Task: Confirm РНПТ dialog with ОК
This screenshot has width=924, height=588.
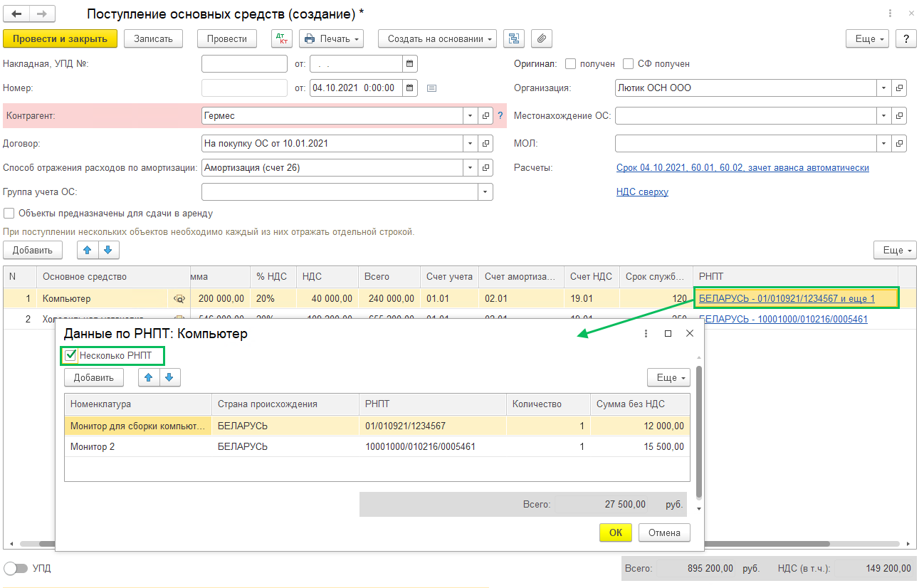Action: coord(616,532)
